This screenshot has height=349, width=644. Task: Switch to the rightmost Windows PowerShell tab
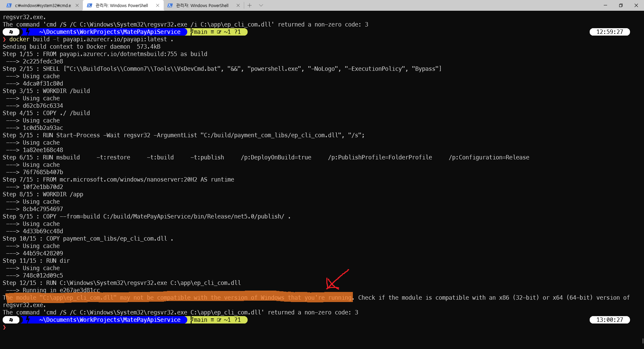coord(202,5)
